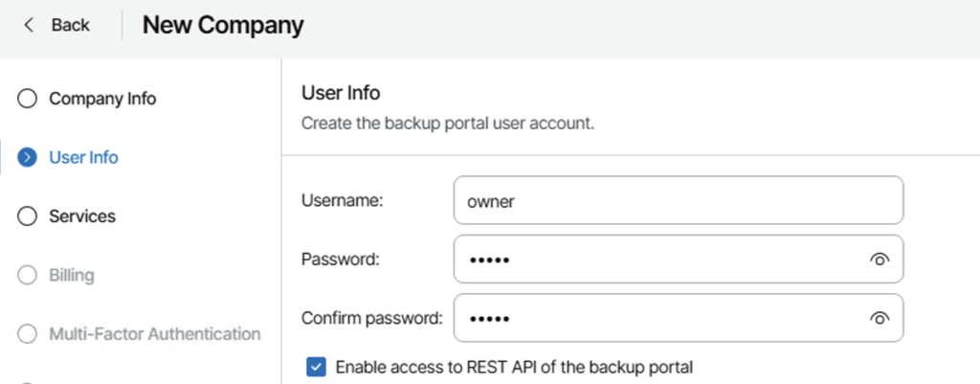Viewport: 980px width, 384px height.
Task: Click into the Password input field
Action: click(x=658, y=260)
